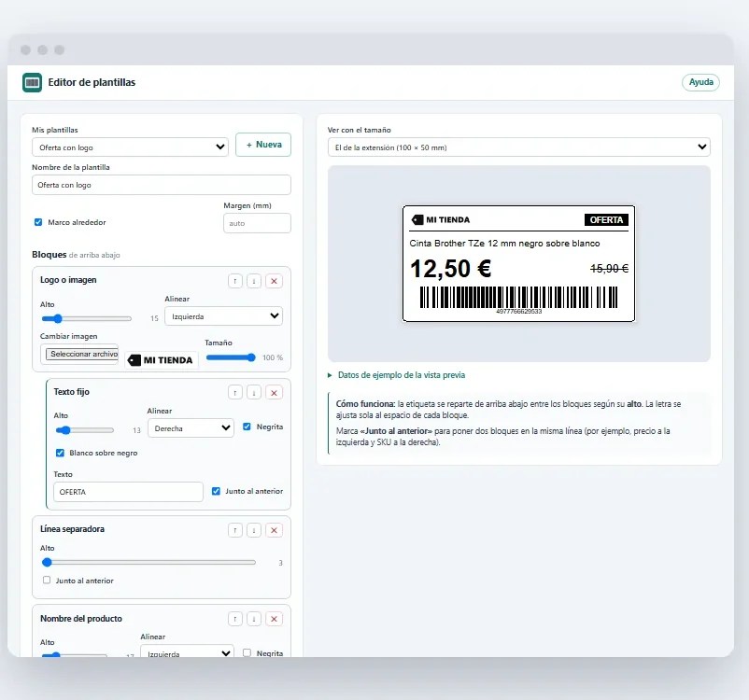Viewport: 749px width, 700px height.
Task: Open Alinear dropdown in Logo o imagen
Action: click(x=223, y=316)
